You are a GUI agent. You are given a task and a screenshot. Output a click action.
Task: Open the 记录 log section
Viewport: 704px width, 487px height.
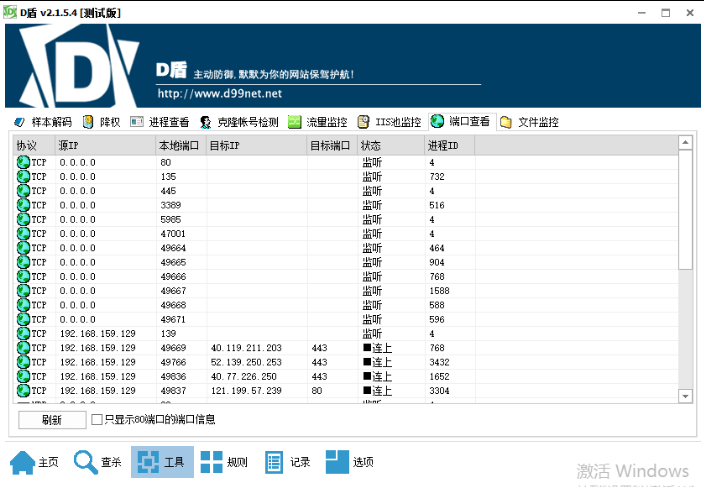[x=288, y=462]
